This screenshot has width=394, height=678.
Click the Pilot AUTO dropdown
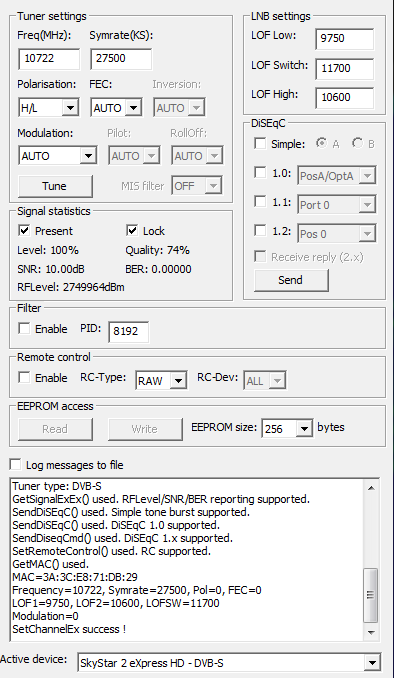(134, 156)
